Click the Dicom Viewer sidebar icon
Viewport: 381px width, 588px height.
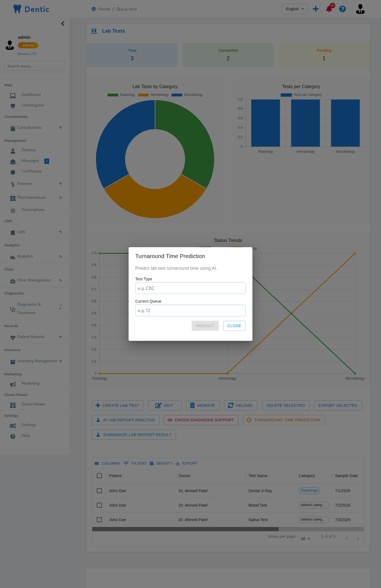[x=13, y=405]
